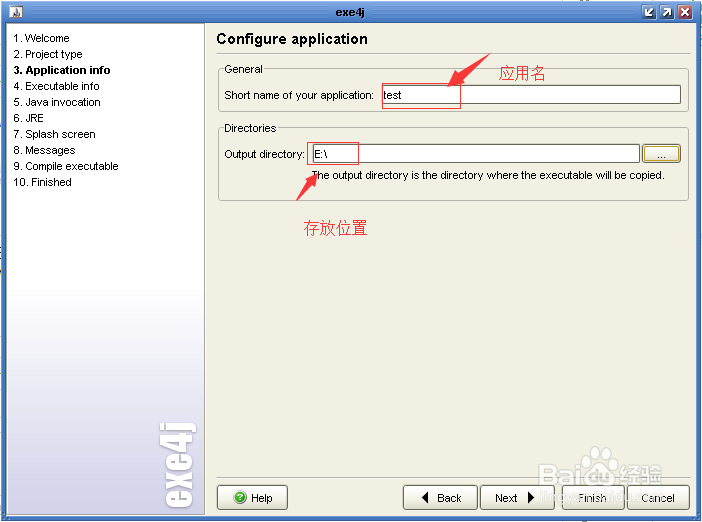Click the Output directory text field
The width and height of the screenshot is (702, 522).
476,154
